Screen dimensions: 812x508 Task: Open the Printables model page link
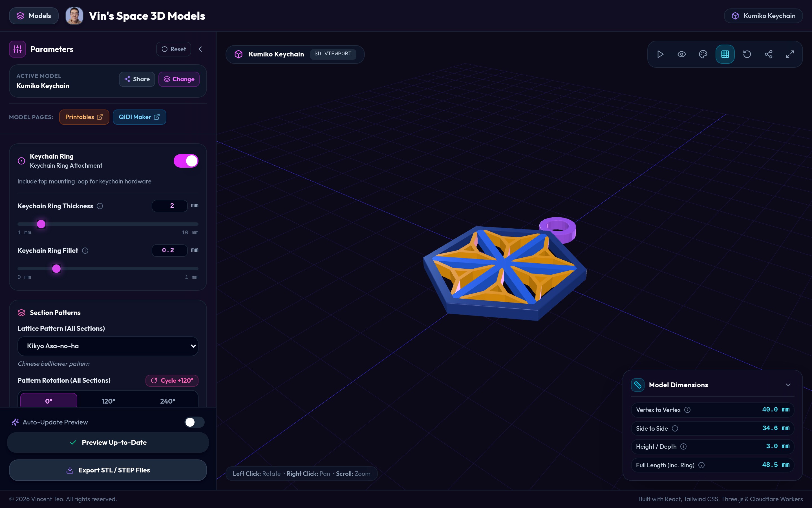pos(84,117)
